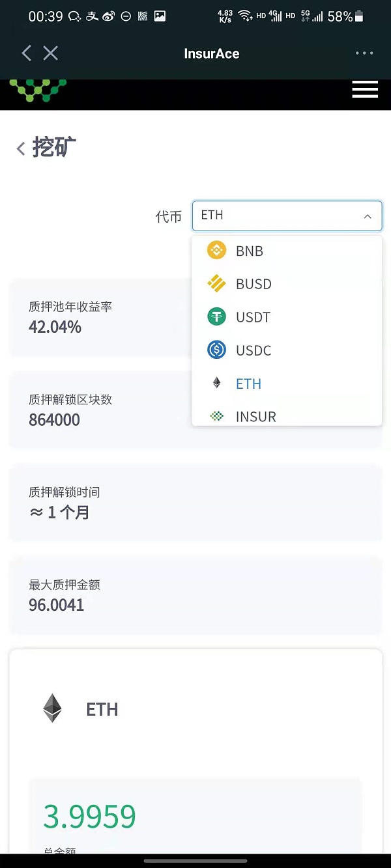The image size is (391, 868).
Task: Tap the 3.9959 total amount value
Action: coord(90,817)
